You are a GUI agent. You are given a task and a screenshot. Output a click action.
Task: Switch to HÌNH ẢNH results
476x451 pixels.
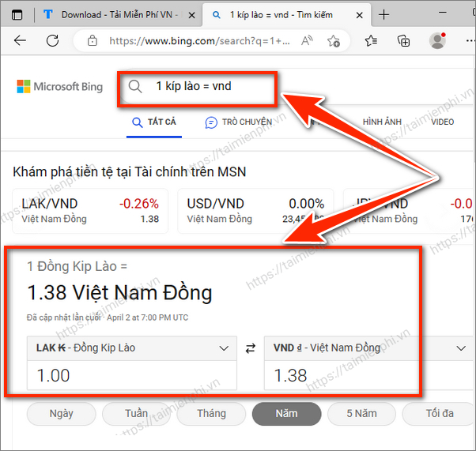[382, 122]
